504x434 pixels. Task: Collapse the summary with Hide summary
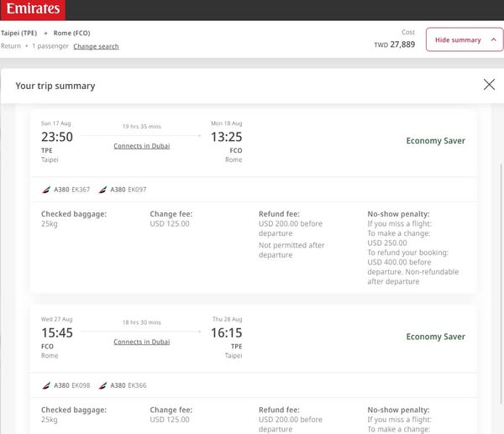465,40
